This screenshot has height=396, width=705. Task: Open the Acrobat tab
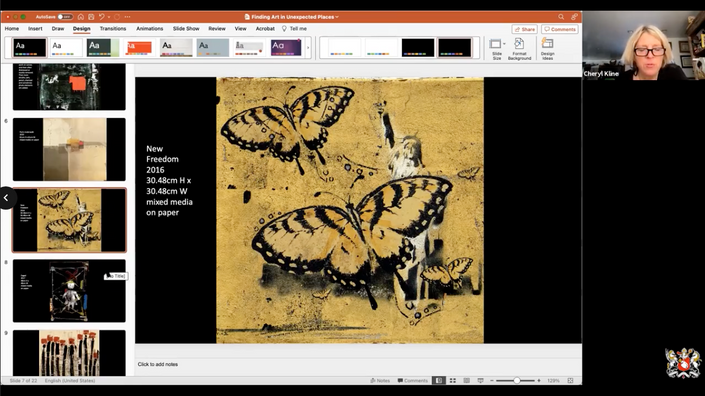tap(265, 28)
